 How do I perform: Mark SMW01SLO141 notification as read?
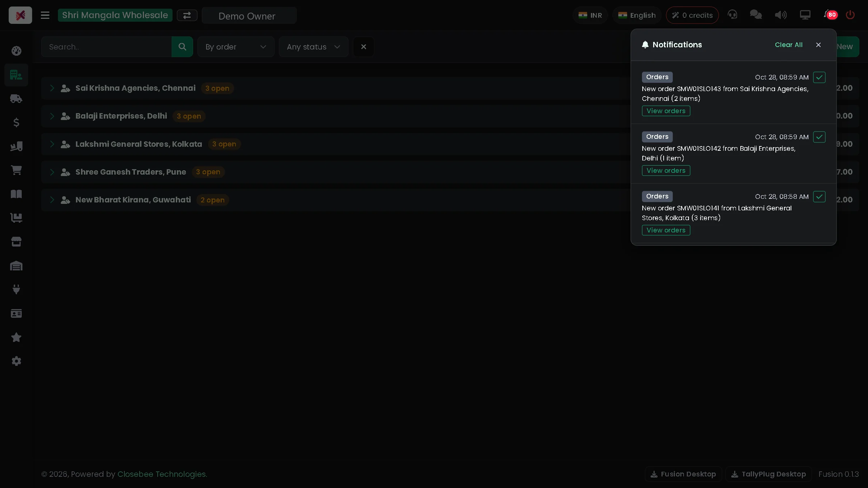click(819, 197)
